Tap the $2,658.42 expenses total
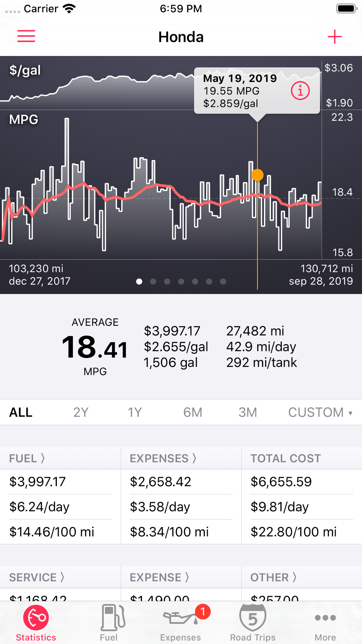Screen dimensions: 362x644 click(160, 482)
